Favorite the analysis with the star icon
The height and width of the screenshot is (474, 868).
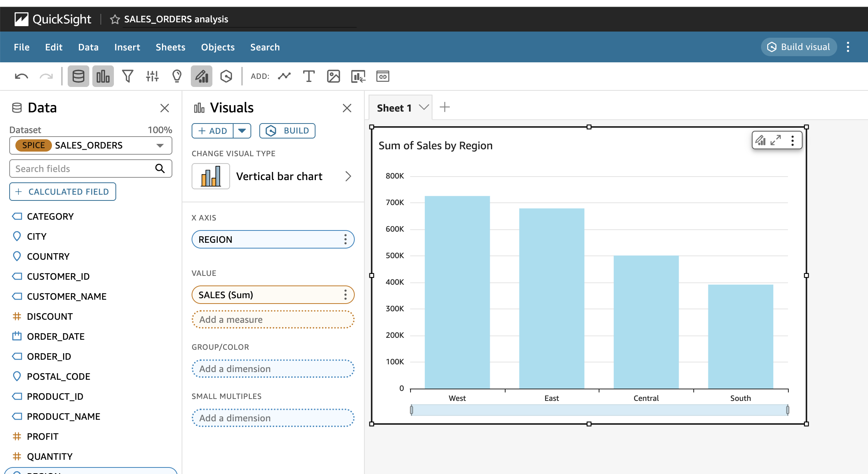115,19
